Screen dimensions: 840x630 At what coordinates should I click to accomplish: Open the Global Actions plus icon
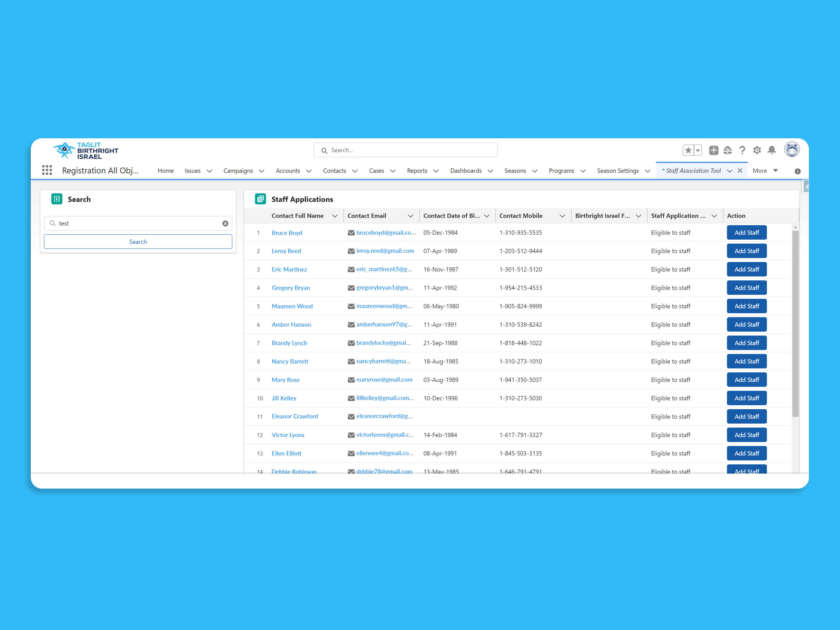[713, 150]
